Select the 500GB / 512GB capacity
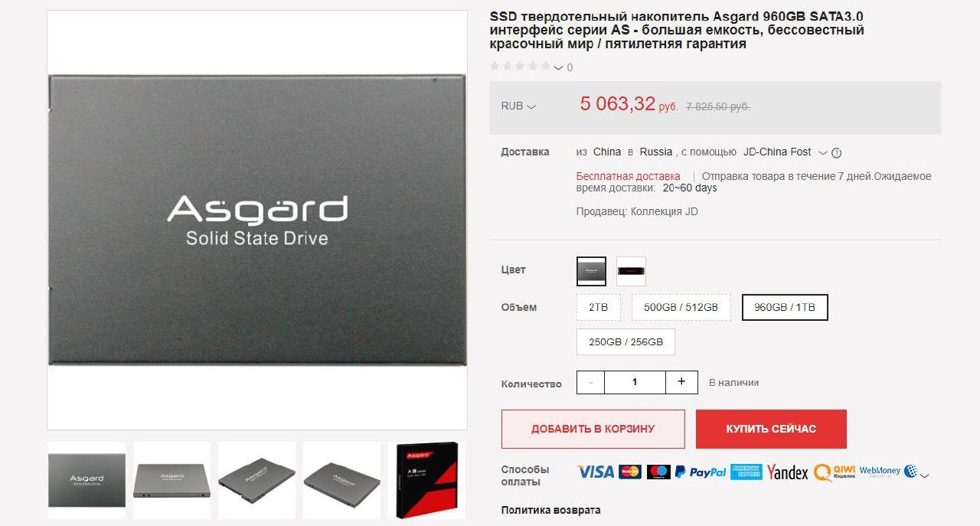The width and height of the screenshot is (980, 526). pos(681,307)
